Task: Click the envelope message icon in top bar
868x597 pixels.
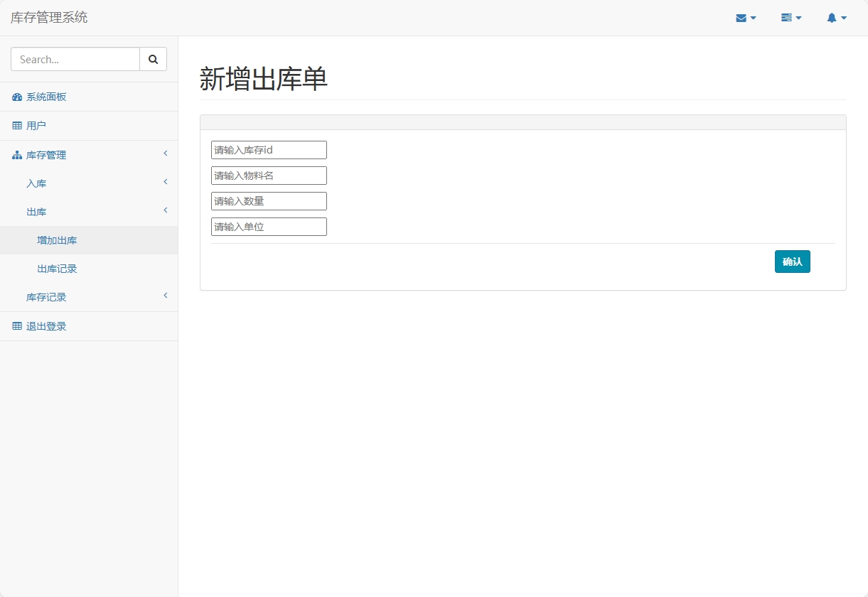Action: pyautogui.click(x=742, y=17)
